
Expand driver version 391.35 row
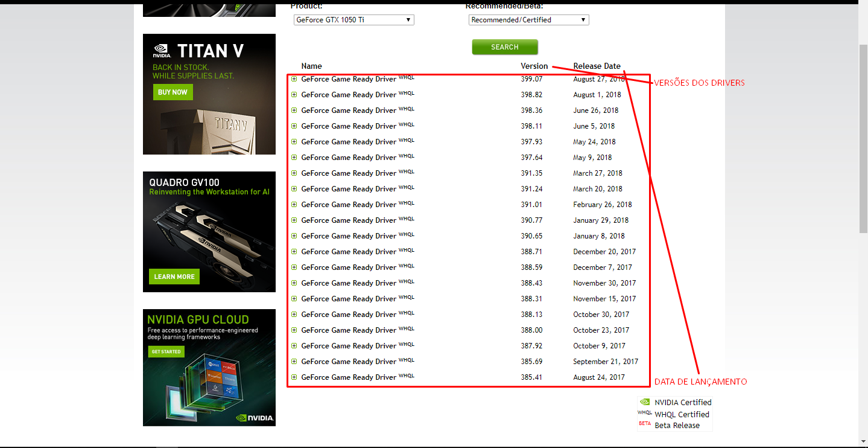(x=294, y=173)
